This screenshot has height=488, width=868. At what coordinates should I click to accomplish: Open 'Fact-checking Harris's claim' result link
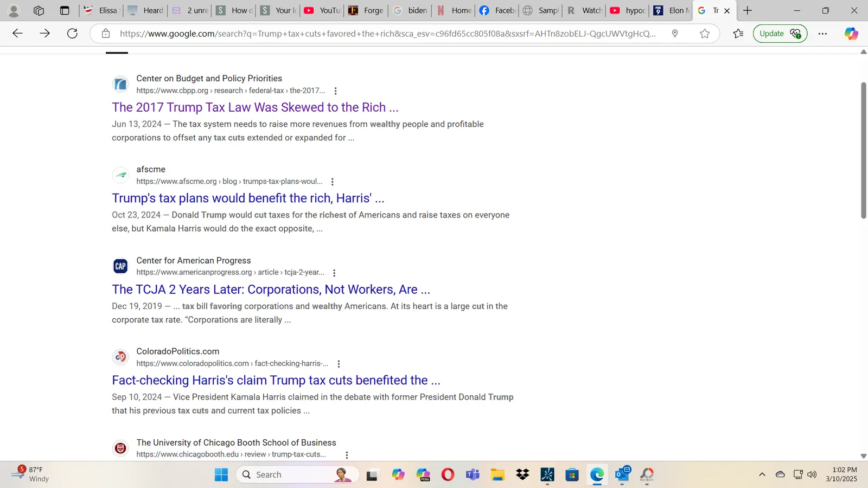(x=276, y=381)
